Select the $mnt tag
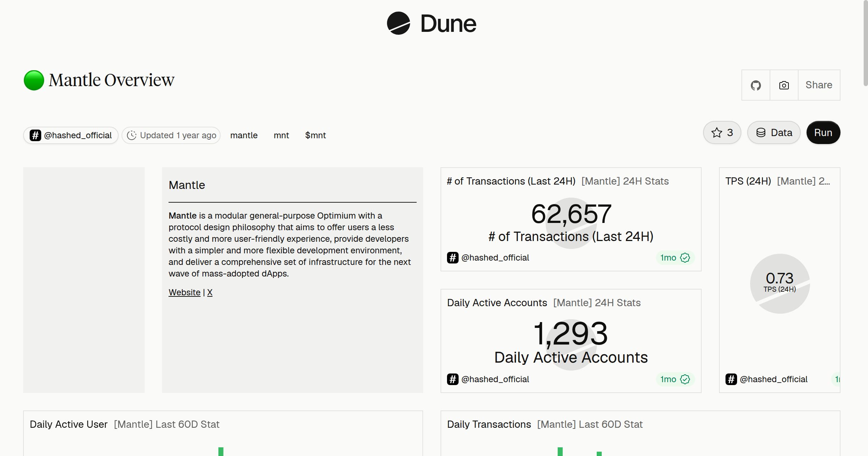The height and width of the screenshot is (456, 868). (315, 135)
